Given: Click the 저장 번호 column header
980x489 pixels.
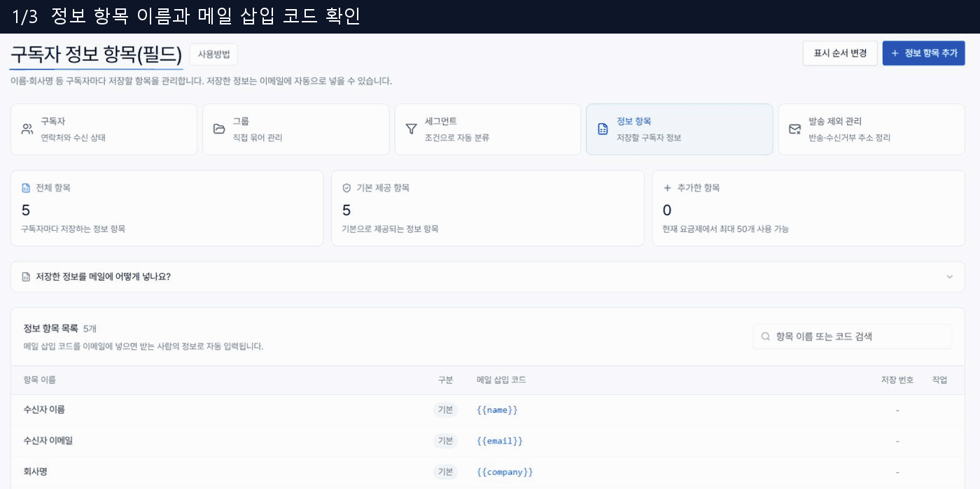Looking at the screenshot, I should click(x=897, y=380).
